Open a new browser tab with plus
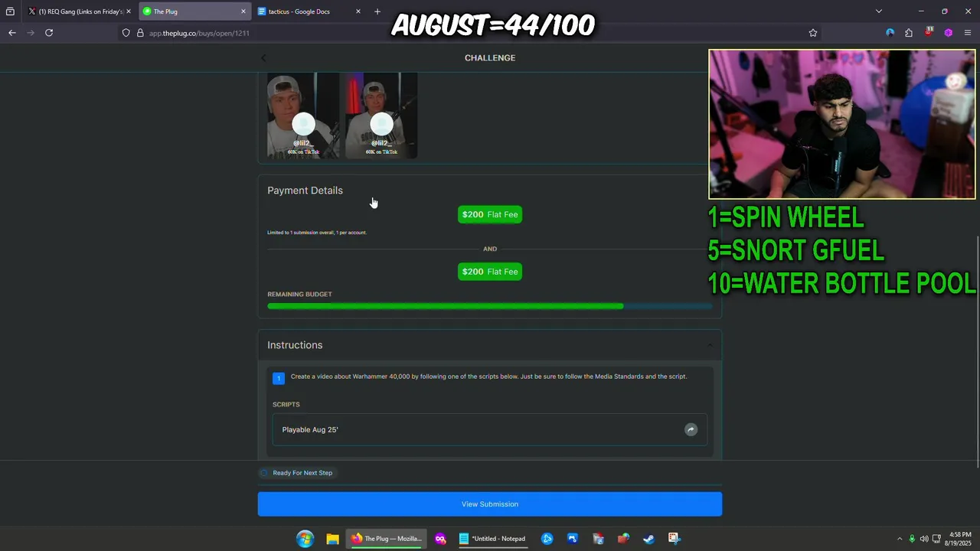This screenshot has height=551, width=980. (x=377, y=11)
